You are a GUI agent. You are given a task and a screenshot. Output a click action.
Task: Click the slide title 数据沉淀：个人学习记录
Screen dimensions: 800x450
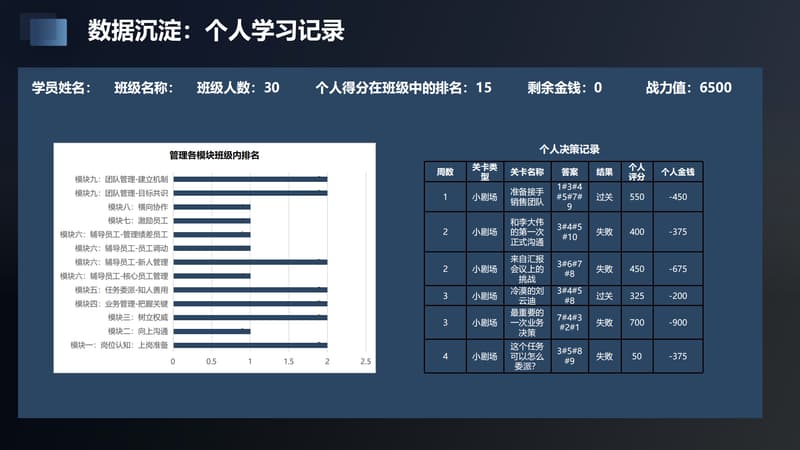pyautogui.click(x=215, y=32)
